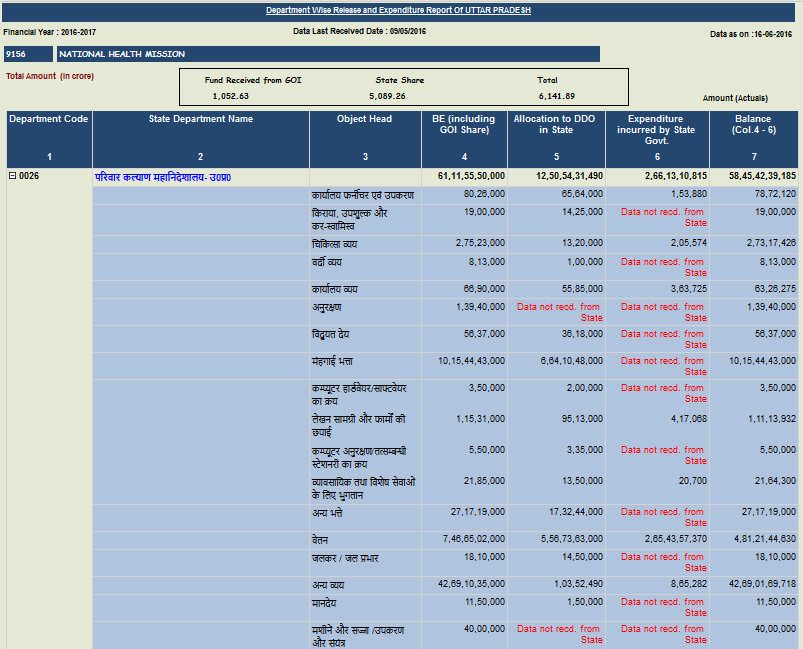This screenshot has width=803, height=649.
Task: Select NATIONAL HEALTH MISSION header text
Action: (122, 54)
